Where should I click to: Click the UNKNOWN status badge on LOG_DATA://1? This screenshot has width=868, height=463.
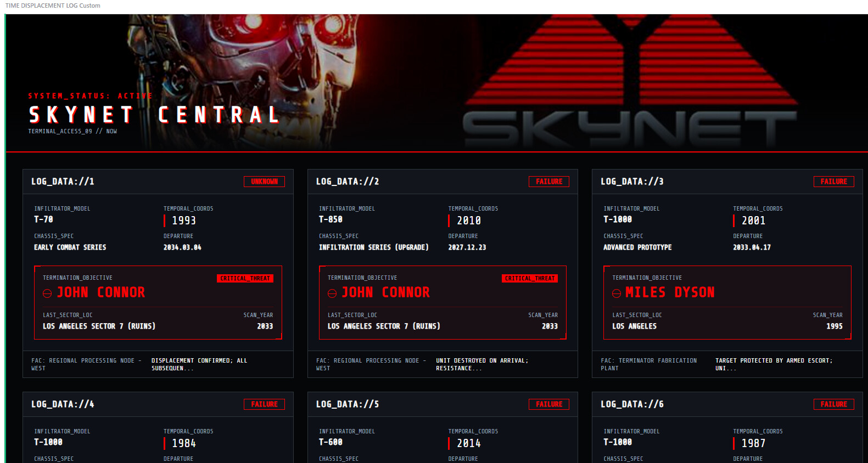(x=265, y=182)
